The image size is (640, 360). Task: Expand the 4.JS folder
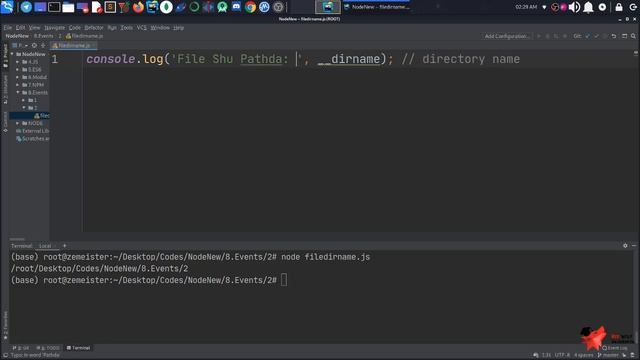18,62
